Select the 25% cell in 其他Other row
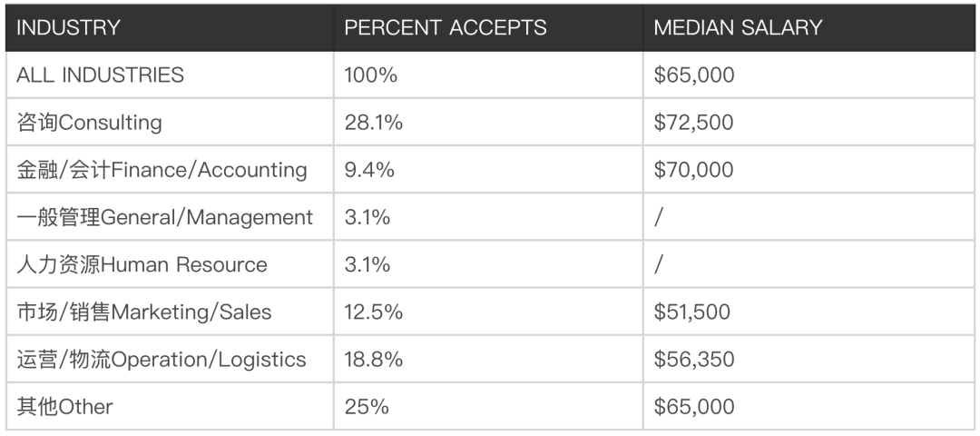Image resolution: width=980 pixels, height=436 pixels. (367, 407)
